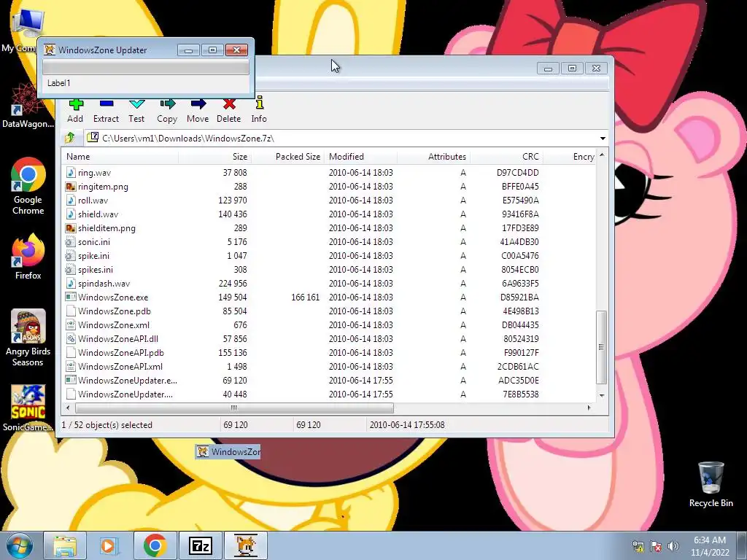Click the volume speaker tray icon
Viewport: 747px width, 560px height.
click(673, 546)
